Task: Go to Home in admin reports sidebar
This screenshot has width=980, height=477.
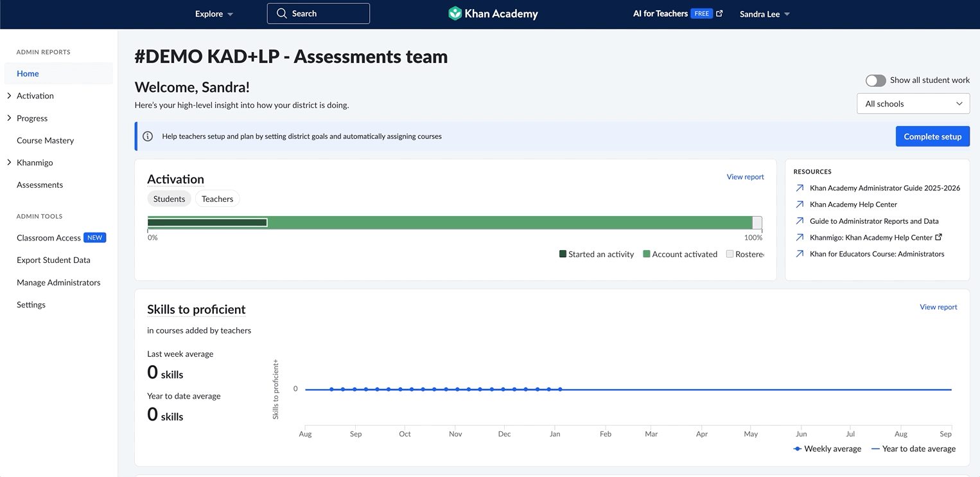Action: (58, 73)
